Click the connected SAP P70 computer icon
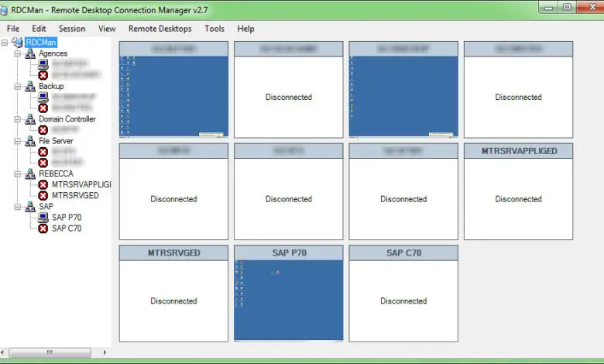The height and width of the screenshot is (364, 604). click(x=43, y=218)
